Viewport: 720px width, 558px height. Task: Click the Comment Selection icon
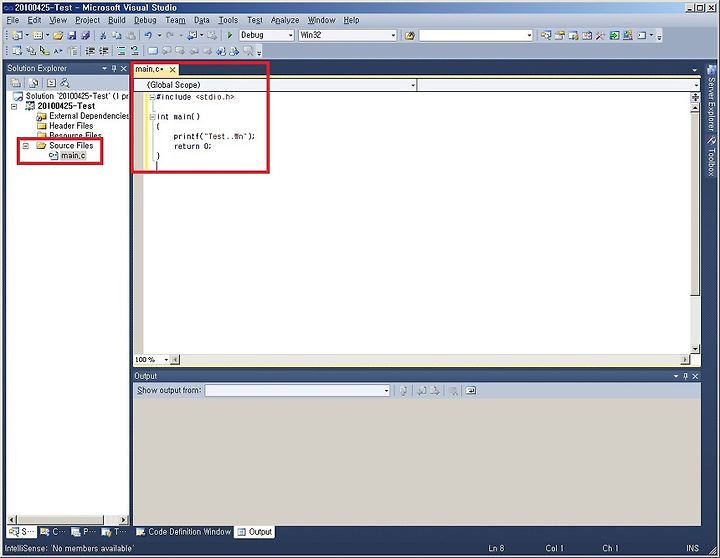pyautogui.click(x=121, y=51)
